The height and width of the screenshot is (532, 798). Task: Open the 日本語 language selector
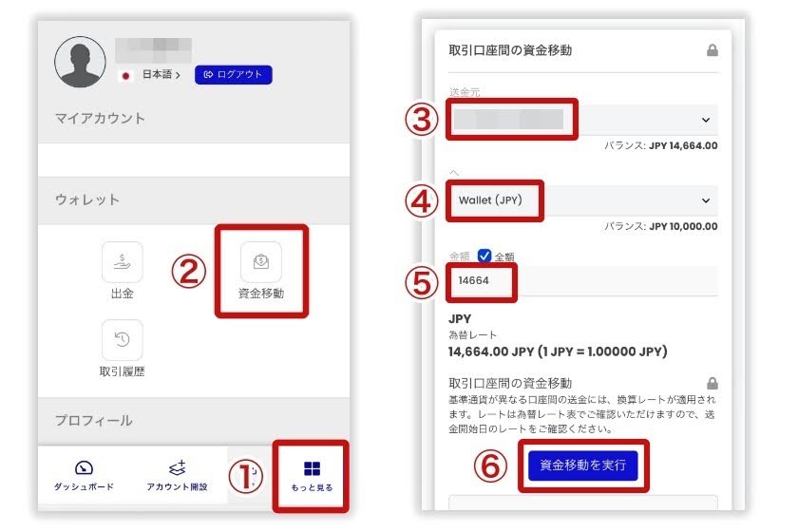coord(161,75)
